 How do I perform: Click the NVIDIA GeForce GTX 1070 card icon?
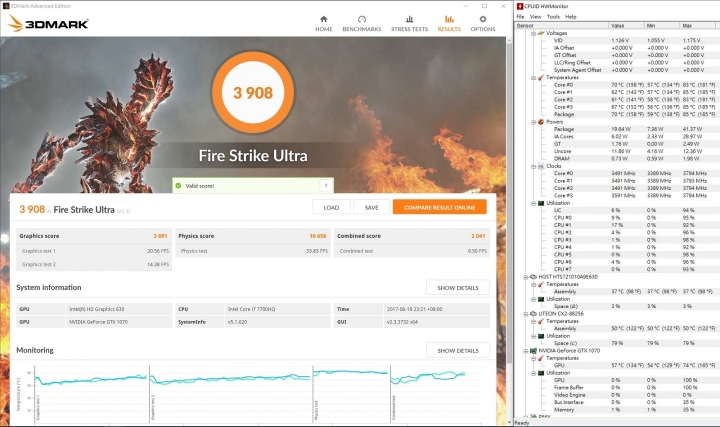533,351
